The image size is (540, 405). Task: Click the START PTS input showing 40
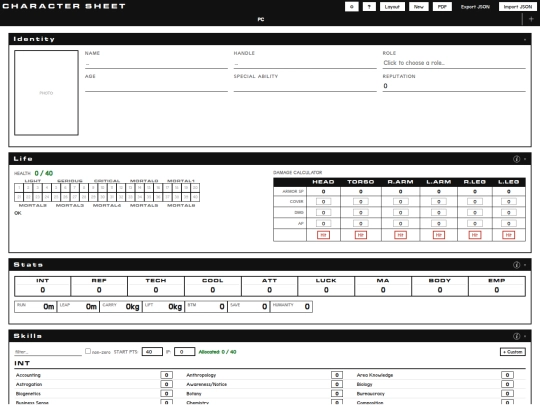[x=152, y=352]
